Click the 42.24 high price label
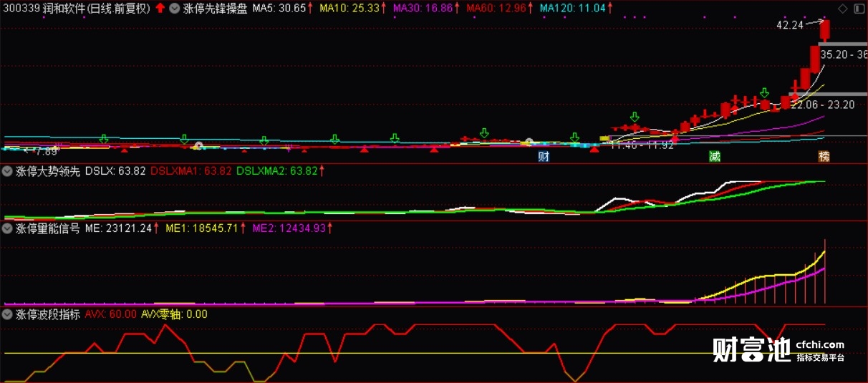 789,25
